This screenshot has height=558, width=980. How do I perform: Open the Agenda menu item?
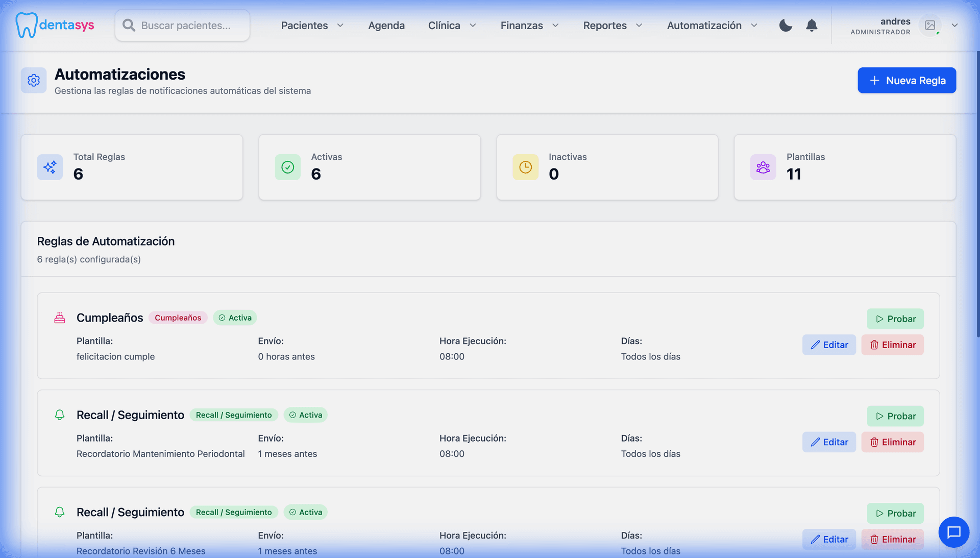[386, 26]
